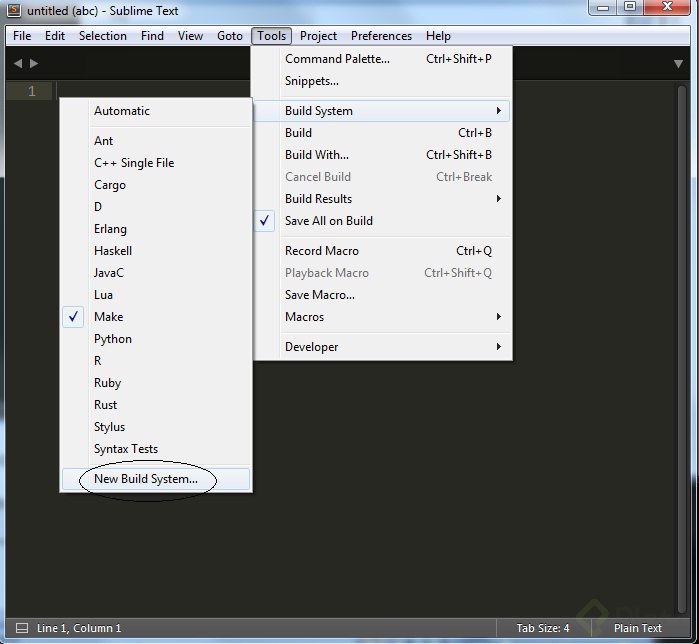This screenshot has width=699, height=644.
Task: Choose Save Macro... entry
Action: [x=382, y=295]
